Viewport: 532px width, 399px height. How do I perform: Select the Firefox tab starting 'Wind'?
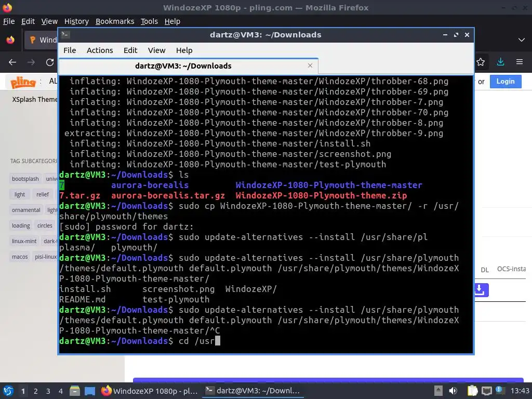tap(41, 40)
